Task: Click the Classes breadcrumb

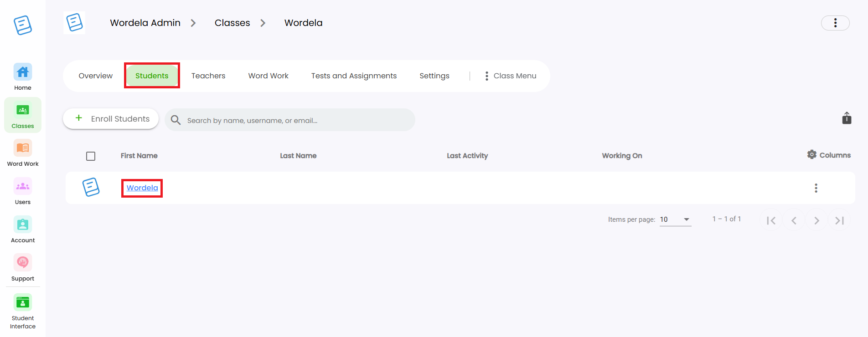Action: pyautogui.click(x=232, y=23)
